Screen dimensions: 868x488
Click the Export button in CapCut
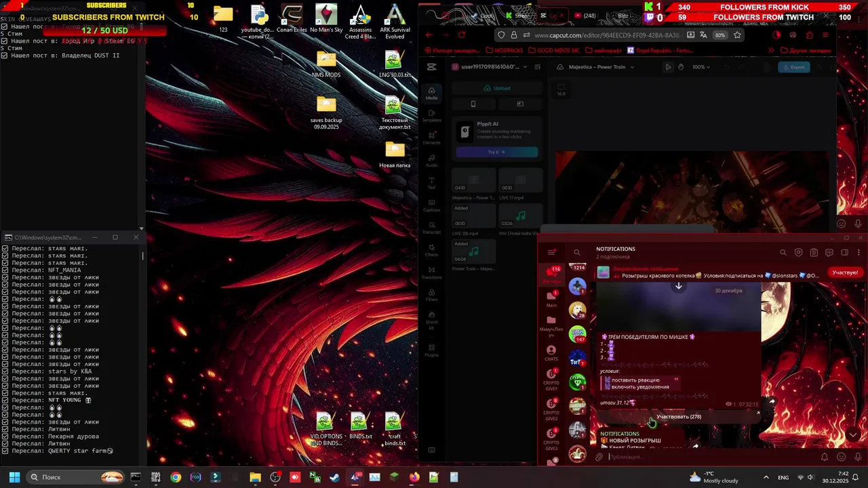[793, 66]
